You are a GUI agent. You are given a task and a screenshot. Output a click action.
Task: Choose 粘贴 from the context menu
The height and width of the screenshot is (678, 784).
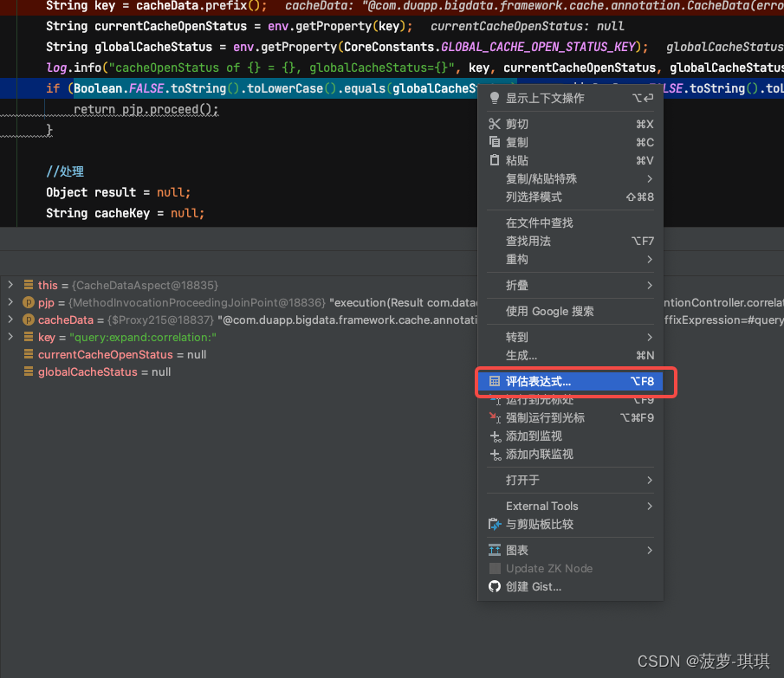571,160
